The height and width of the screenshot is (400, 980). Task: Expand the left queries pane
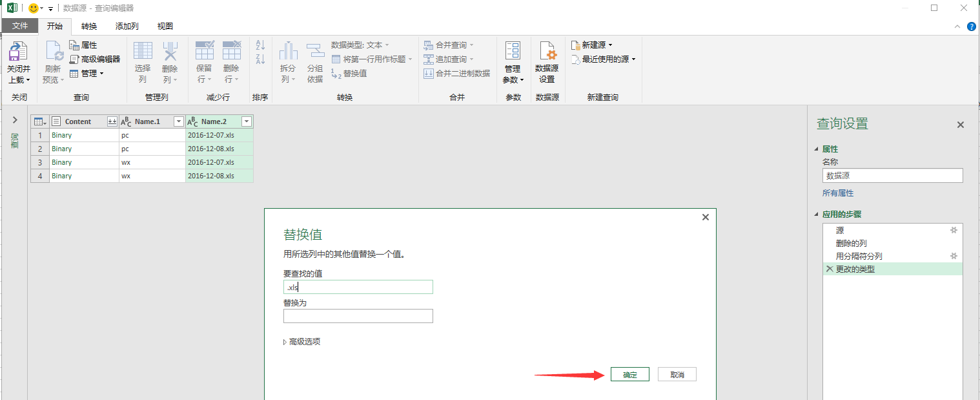point(15,120)
